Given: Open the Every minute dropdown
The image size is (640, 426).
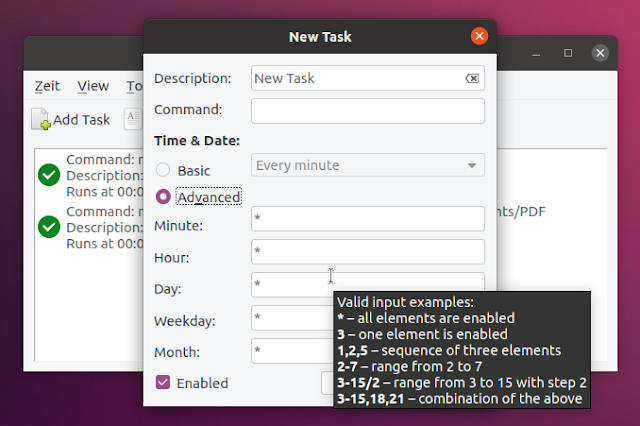Looking at the screenshot, I should pos(367,165).
